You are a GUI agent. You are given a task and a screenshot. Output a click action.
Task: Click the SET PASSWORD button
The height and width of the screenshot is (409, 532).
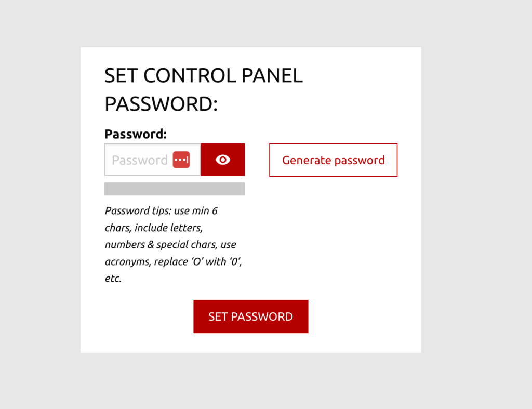pos(251,316)
